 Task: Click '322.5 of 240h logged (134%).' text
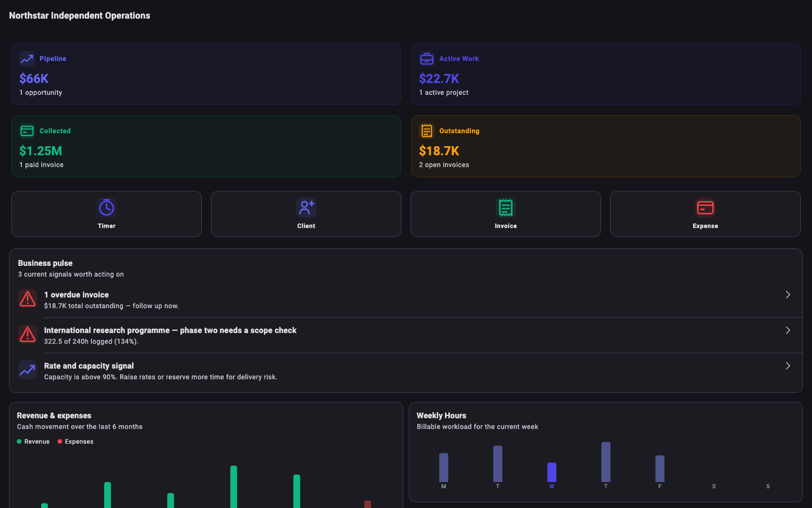(x=91, y=341)
